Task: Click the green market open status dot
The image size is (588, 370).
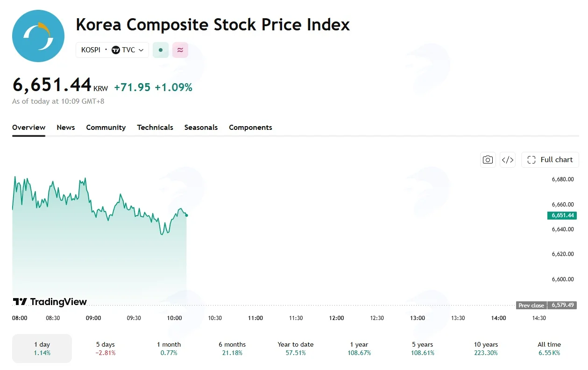Action: [x=161, y=50]
